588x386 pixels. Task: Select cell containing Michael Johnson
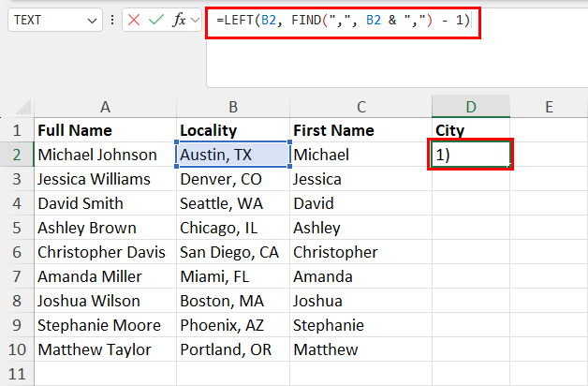point(106,155)
